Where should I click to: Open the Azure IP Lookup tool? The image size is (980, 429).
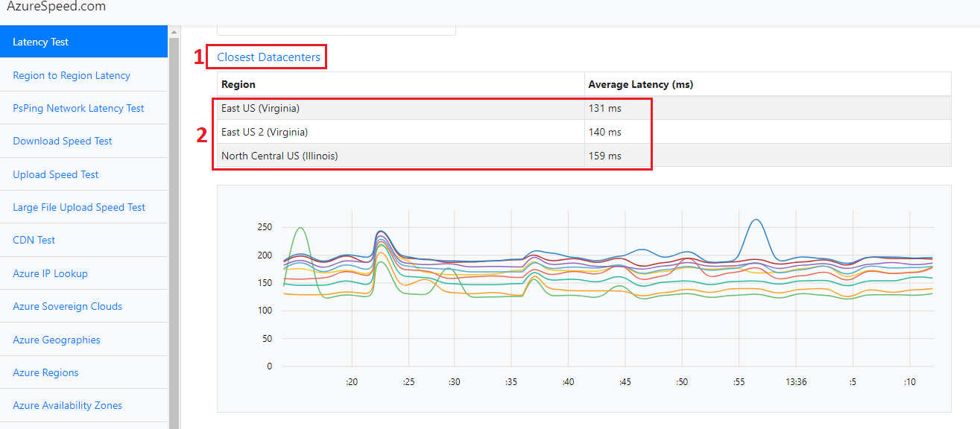click(x=50, y=273)
